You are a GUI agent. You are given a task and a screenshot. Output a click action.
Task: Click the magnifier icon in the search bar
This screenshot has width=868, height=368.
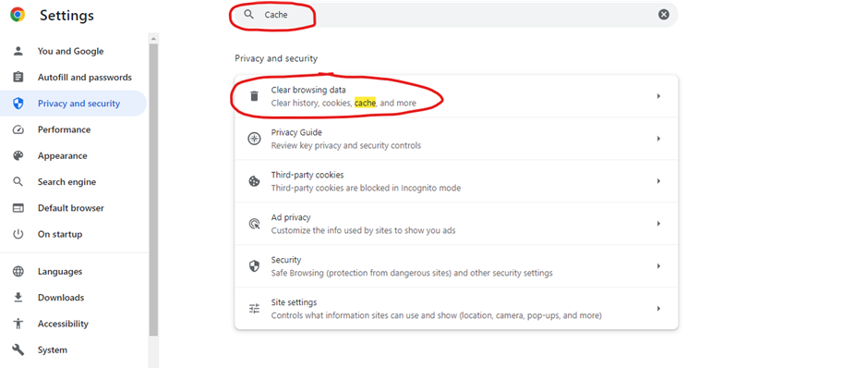(248, 15)
